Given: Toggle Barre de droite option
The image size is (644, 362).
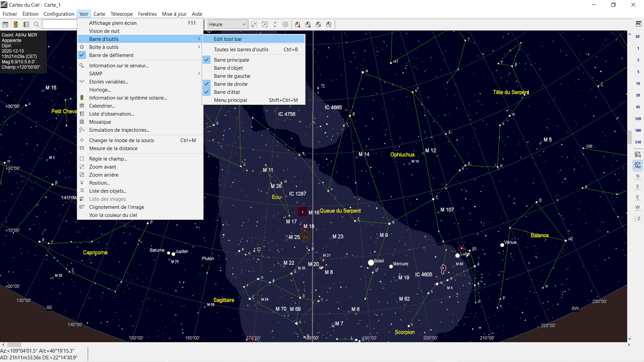Looking at the screenshot, I should tap(230, 84).
